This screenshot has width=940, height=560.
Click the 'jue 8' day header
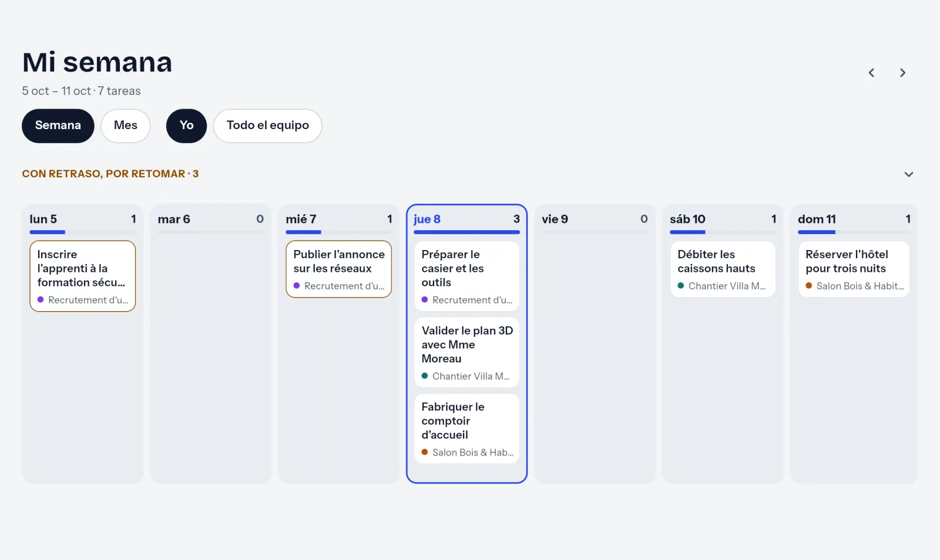pos(427,219)
